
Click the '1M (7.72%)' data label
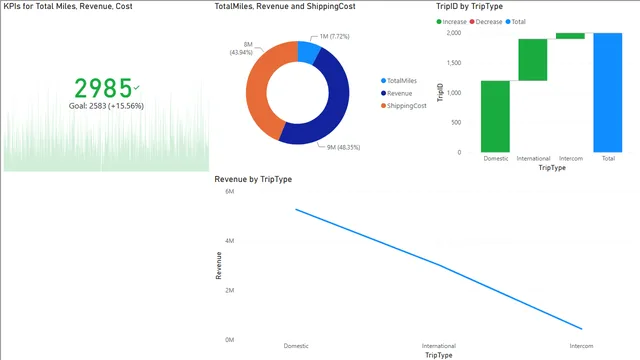point(334,36)
